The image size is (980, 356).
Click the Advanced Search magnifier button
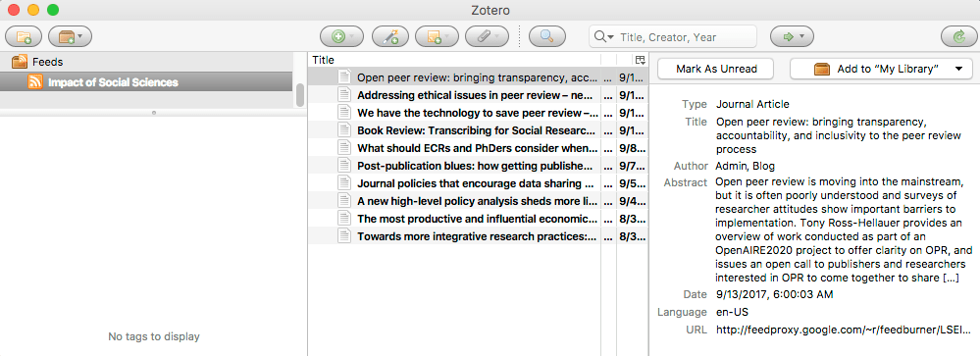click(x=546, y=37)
